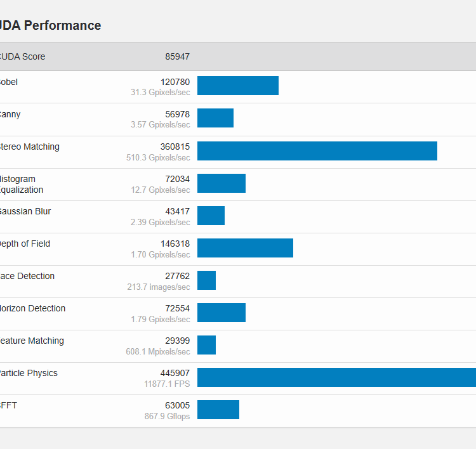Click the Histogram Equalization label
The width and height of the screenshot is (476, 449).
(20, 184)
